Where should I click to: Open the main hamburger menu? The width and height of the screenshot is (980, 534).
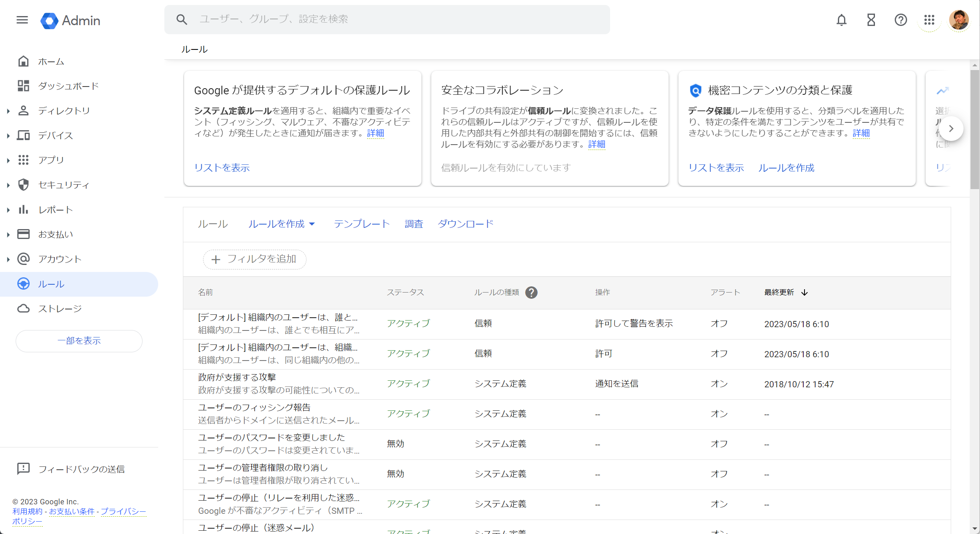[22, 20]
